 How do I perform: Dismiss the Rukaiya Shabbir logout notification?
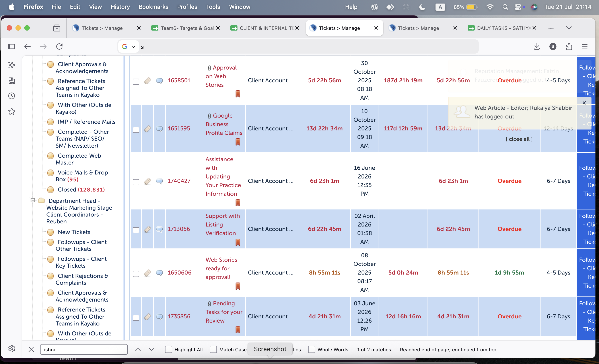click(x=584, y=103)
